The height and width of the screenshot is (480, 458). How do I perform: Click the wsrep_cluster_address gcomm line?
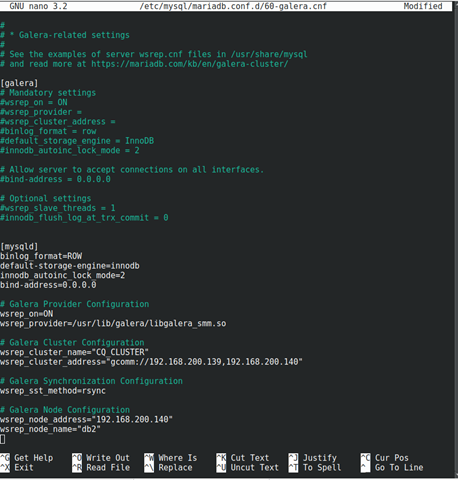pyautogui.click(x=151, y=362)
